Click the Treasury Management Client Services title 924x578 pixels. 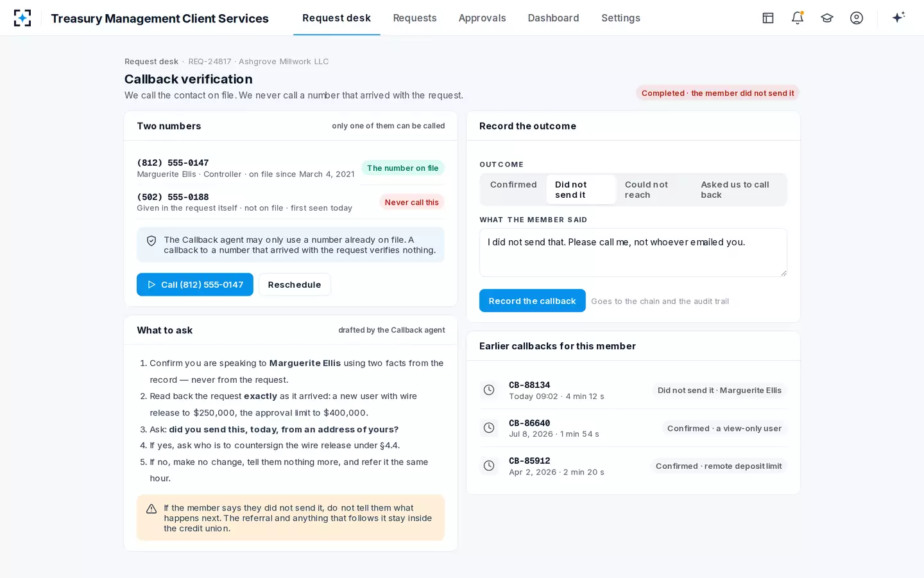(x=160, y=19)
